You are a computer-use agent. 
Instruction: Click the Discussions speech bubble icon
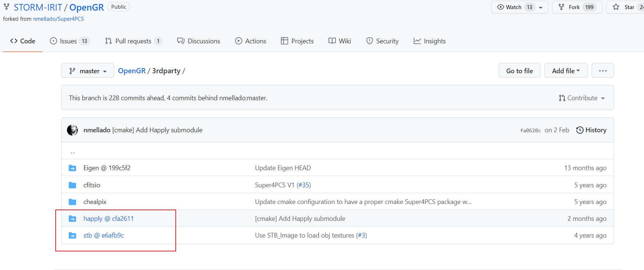click(x=181, y=41)
